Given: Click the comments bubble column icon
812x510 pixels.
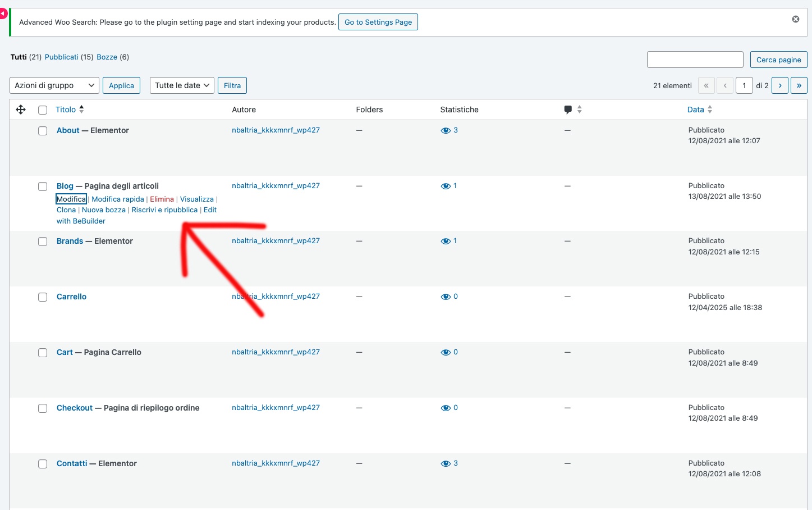Looking at the screenshot, I should [x=568, y=110].
